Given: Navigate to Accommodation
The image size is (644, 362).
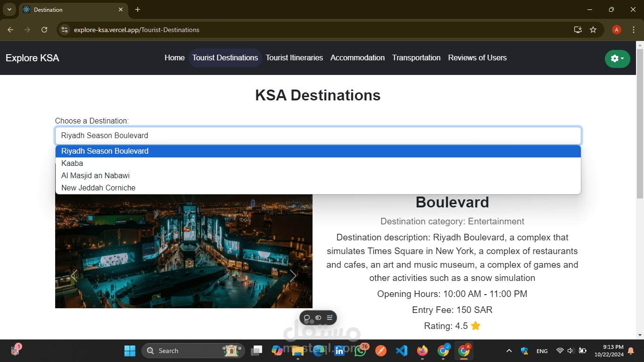Looking at the screenshot, I should point(357,58).
